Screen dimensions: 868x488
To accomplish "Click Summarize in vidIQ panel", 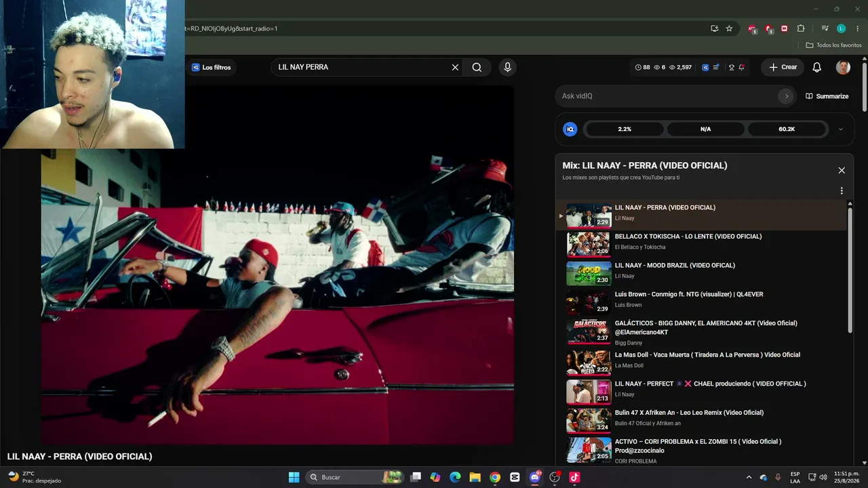I will (x=827, y=96).
